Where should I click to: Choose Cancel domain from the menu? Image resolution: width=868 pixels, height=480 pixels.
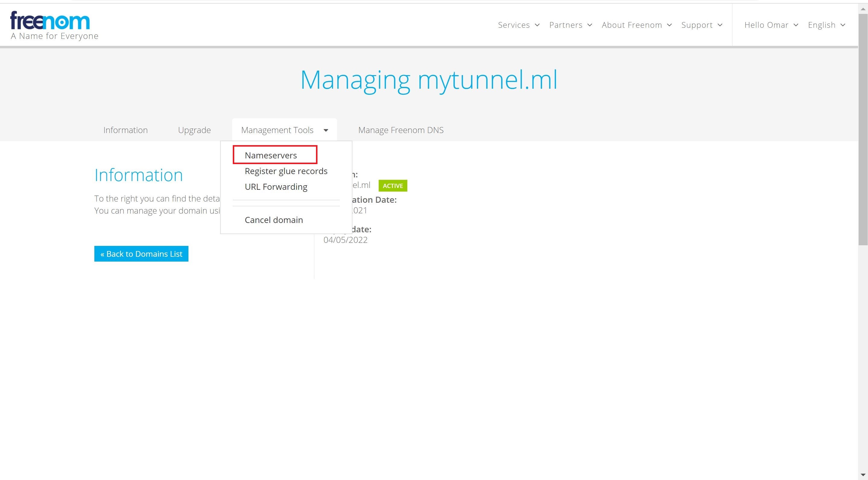[274, 220]
